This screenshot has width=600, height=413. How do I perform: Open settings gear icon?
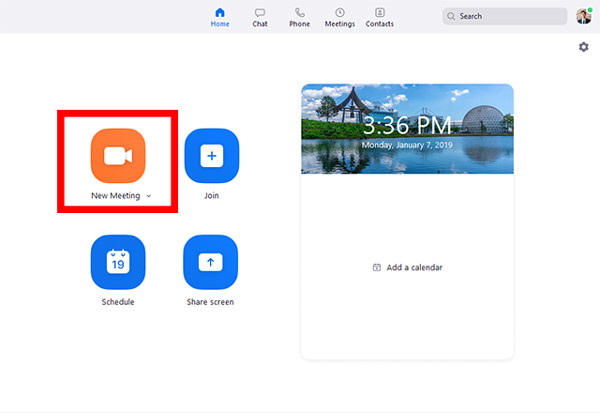583,47
